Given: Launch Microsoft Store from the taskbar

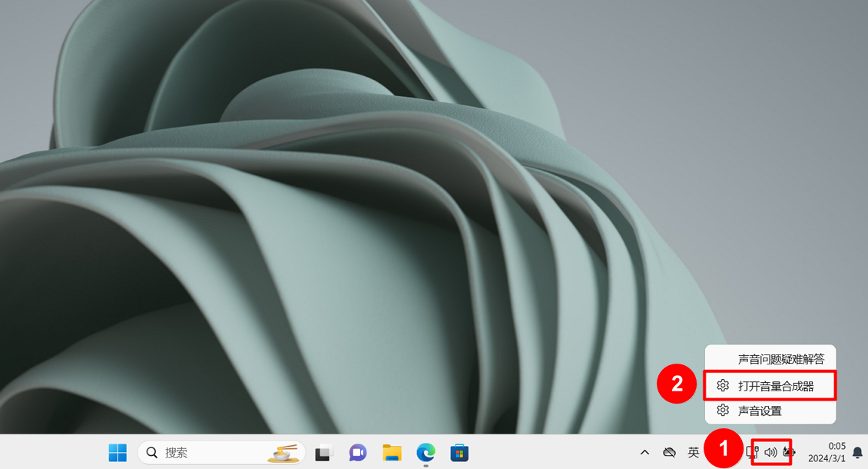Looking at the screenshot, I should (x=459, y=453).
